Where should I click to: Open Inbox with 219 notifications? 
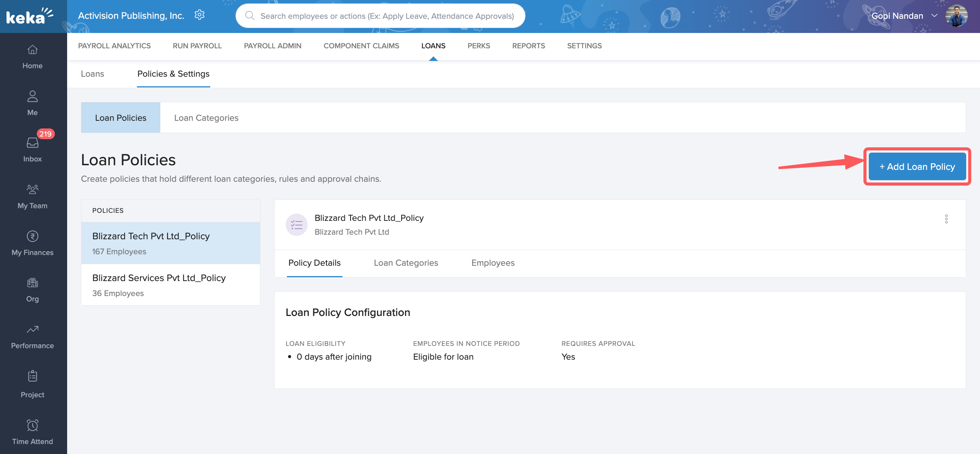pyautogui.click(x=33, y=143)
